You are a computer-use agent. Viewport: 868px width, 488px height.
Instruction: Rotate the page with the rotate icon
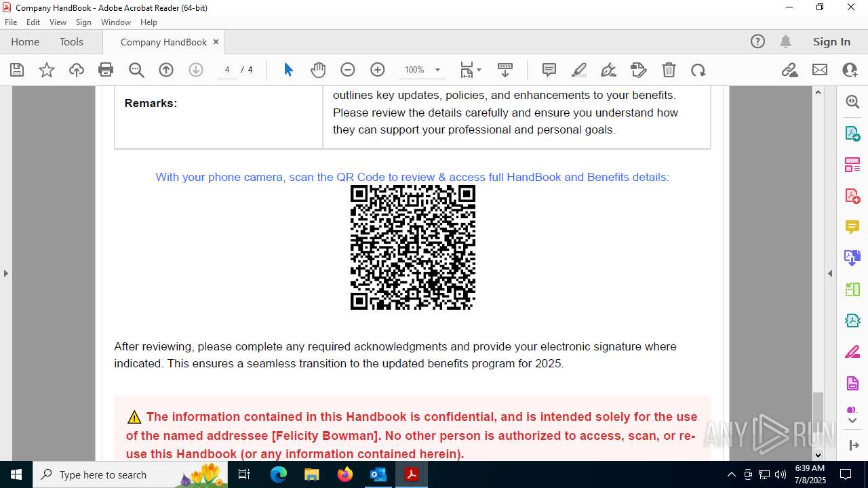[x=698, y=70]
